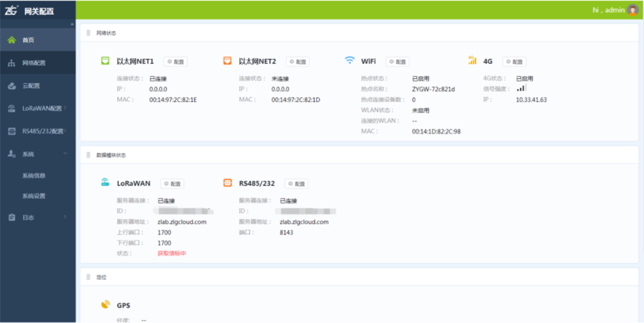The height and width of the screenshot is (323, 644).
Task: Open the admin user avatar
Action: (x=633, y=10)
